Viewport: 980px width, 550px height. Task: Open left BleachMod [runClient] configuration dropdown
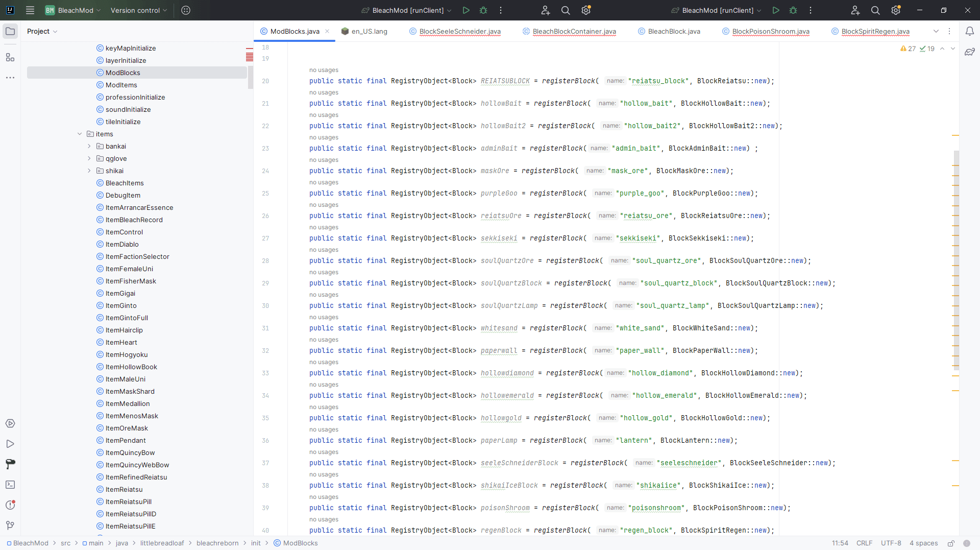pyautogui.click(x=407, y=10)
